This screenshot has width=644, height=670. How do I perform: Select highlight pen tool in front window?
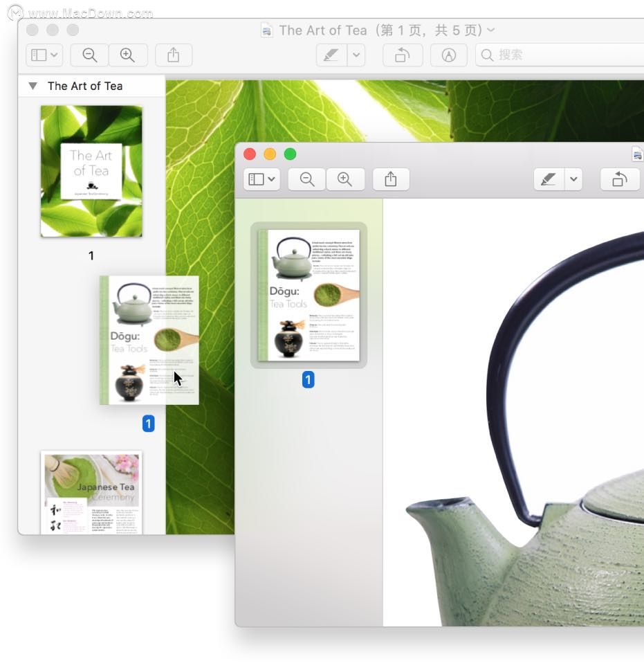[x=549, y=179]
